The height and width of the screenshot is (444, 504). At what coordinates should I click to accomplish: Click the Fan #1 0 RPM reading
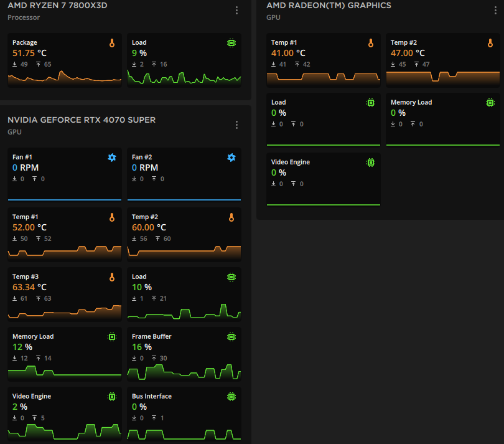point(26,168)
